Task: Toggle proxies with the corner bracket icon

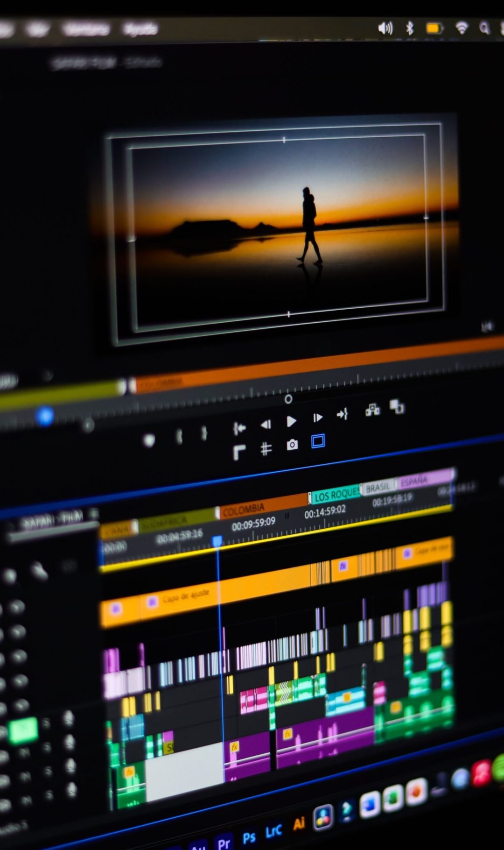Action: click(x=239, y=452)
